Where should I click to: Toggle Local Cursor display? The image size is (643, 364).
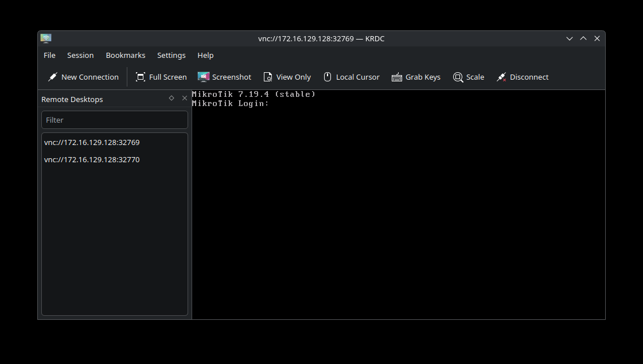[352, 77]
